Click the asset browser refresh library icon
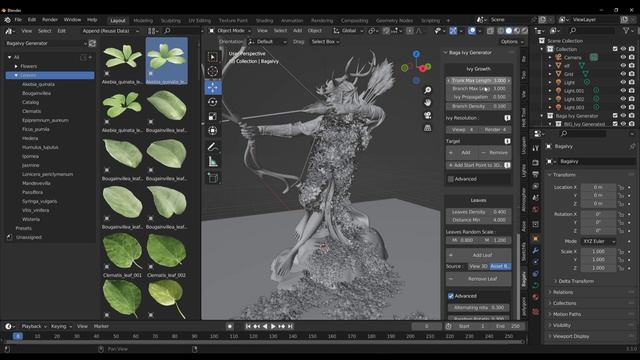 92,43
